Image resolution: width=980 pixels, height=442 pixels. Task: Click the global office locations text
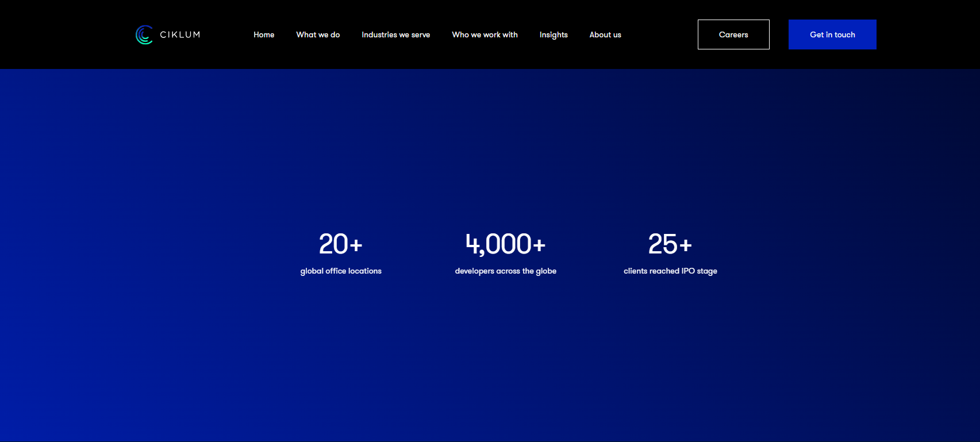coord(341,271)
